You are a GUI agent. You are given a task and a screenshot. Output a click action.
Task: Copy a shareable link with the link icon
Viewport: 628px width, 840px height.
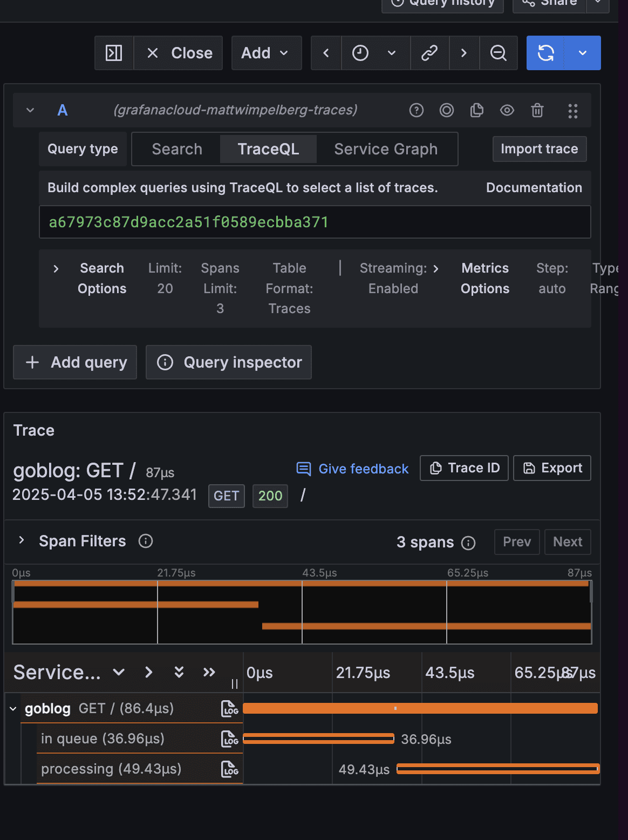tap(429, 53)
